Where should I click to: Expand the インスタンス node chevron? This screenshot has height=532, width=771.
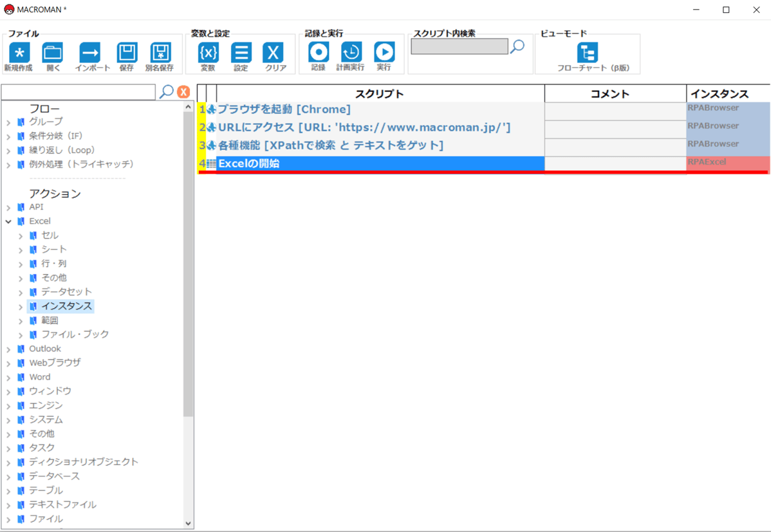(21, 307)
